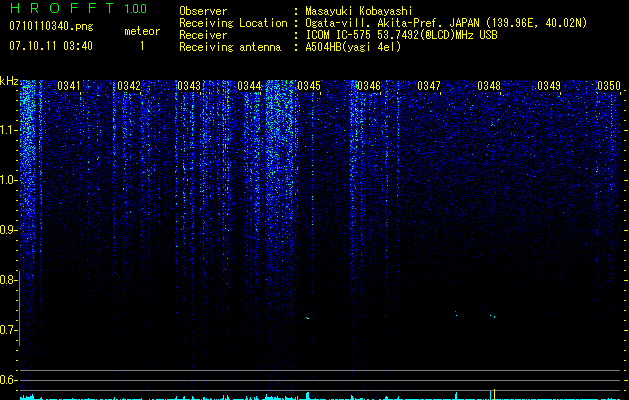Image resolution: width=629 pixels, height=400 pixels.
Task: Select the filename 0710110340.png
Action: point(51,26)
